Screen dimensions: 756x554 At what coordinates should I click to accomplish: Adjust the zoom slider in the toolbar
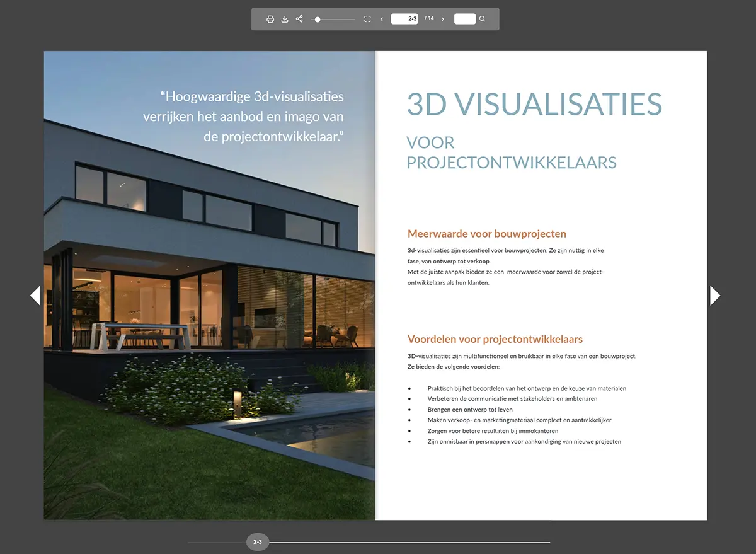[x=334, y=20]
